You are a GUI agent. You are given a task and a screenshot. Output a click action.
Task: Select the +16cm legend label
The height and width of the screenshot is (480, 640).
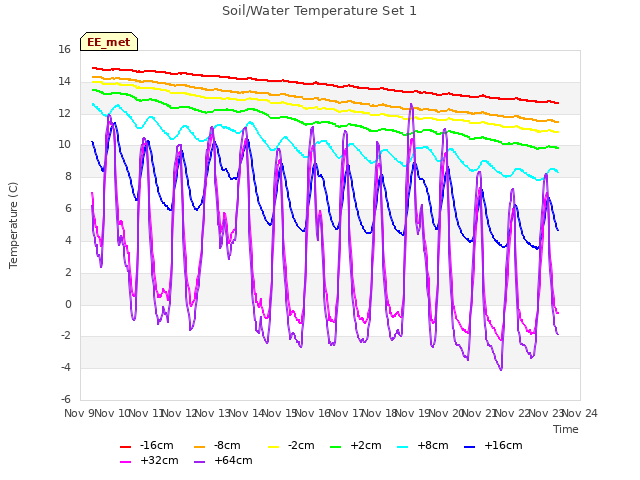[503, 445]
